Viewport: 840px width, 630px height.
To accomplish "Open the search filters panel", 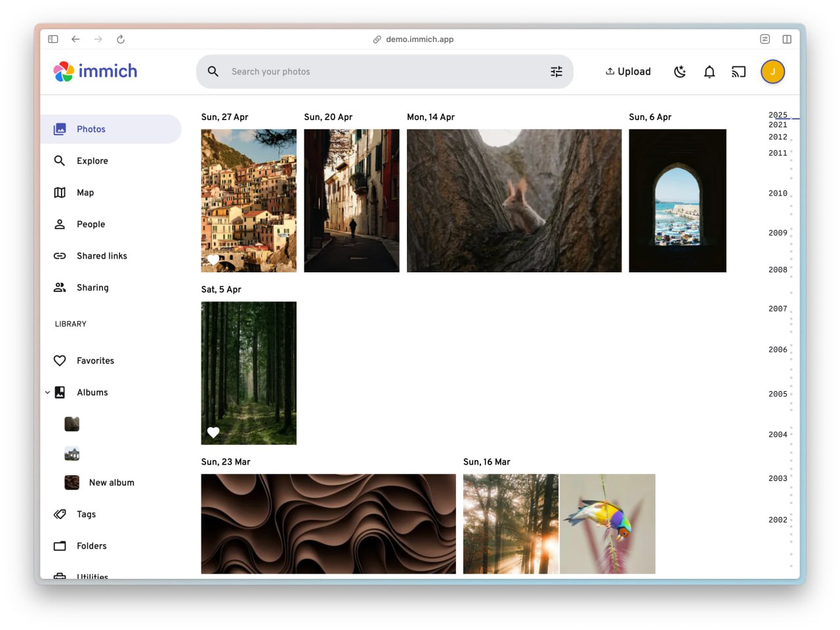I will pyautogui.click(x=556, y=71).
